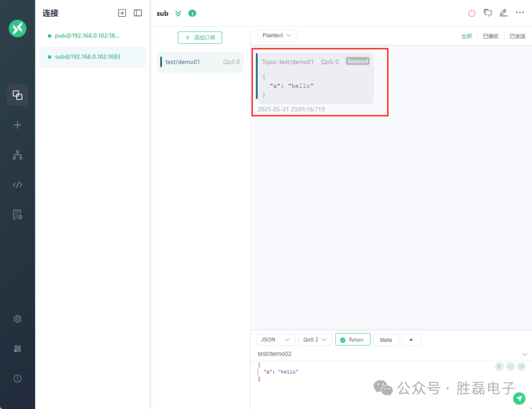Click the 连接 connections heading
This screenshot has width=532, height=409.
51,13
